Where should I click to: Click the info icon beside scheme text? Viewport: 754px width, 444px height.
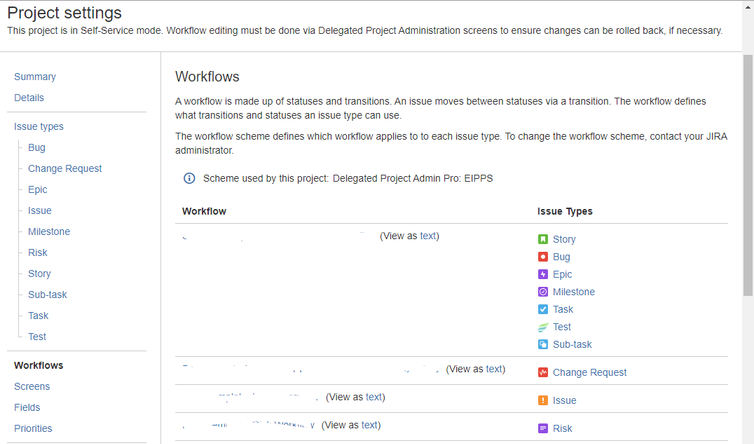[189, 178]
